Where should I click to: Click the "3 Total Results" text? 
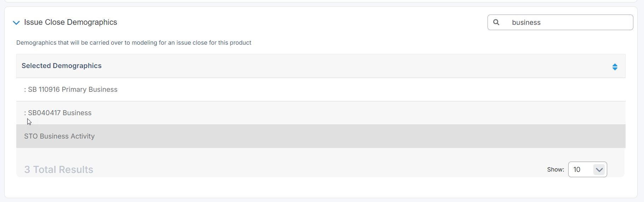[x=59, y=170]
